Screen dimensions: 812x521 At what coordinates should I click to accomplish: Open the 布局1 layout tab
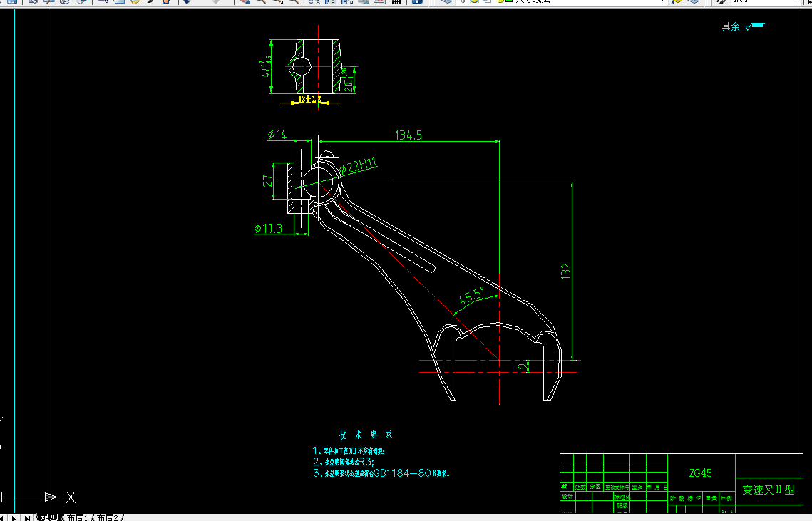point(78,517)
